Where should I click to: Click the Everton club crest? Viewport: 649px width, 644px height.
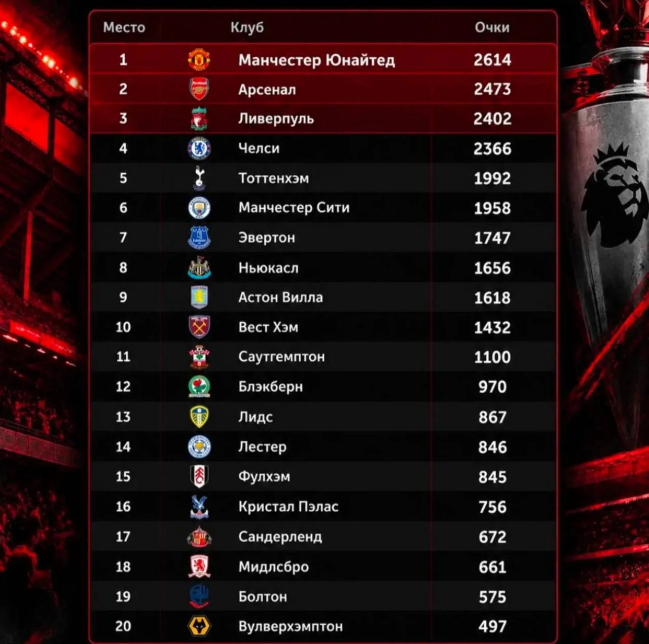199,238
